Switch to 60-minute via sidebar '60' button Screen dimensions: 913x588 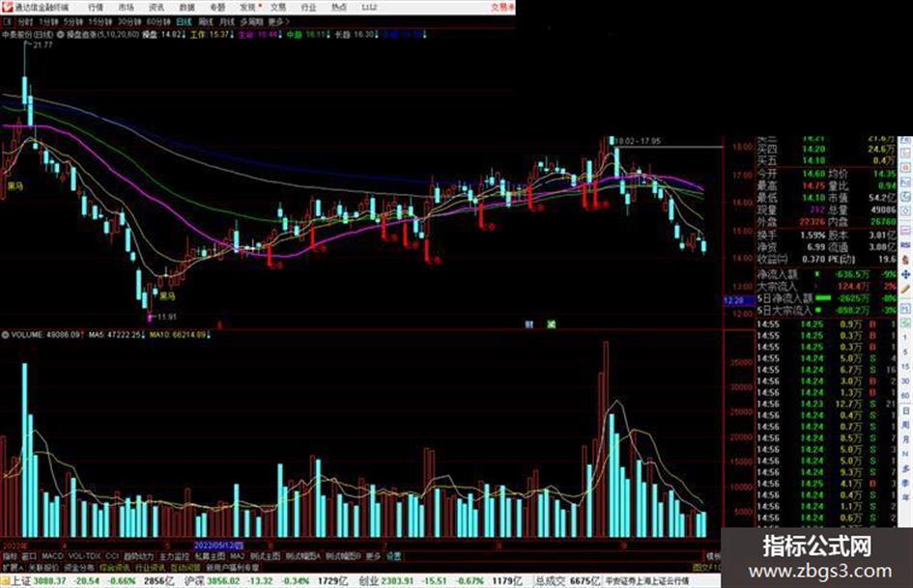coord(905,395)
